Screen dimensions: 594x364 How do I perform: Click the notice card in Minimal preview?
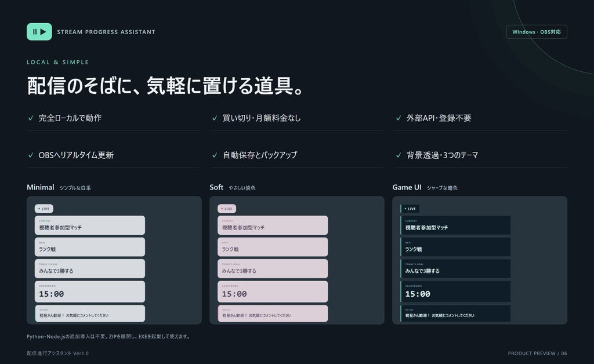point(90,314)
